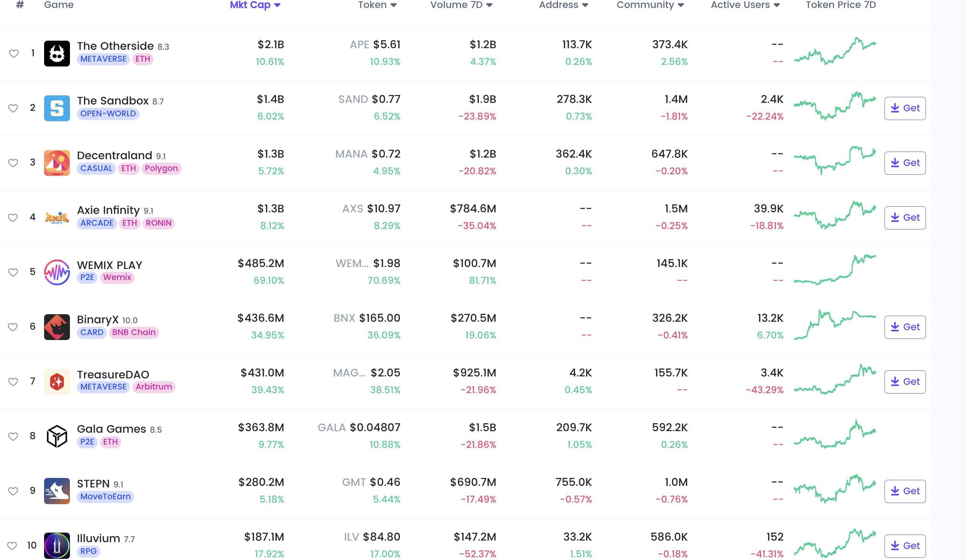The width and height of the screenshot is (967, 560).
Task: Favorite WEMIX PLAY with heart icon
Action: pos(13,272)
